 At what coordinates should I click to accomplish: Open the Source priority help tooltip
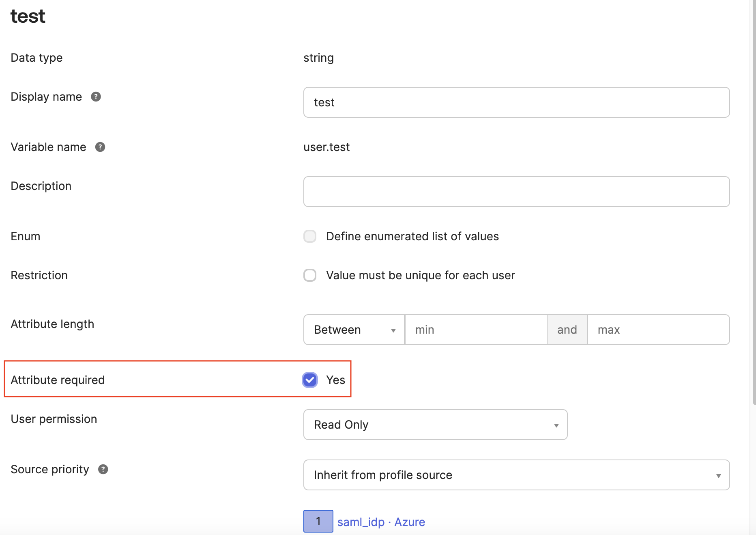tap(103, 469)
